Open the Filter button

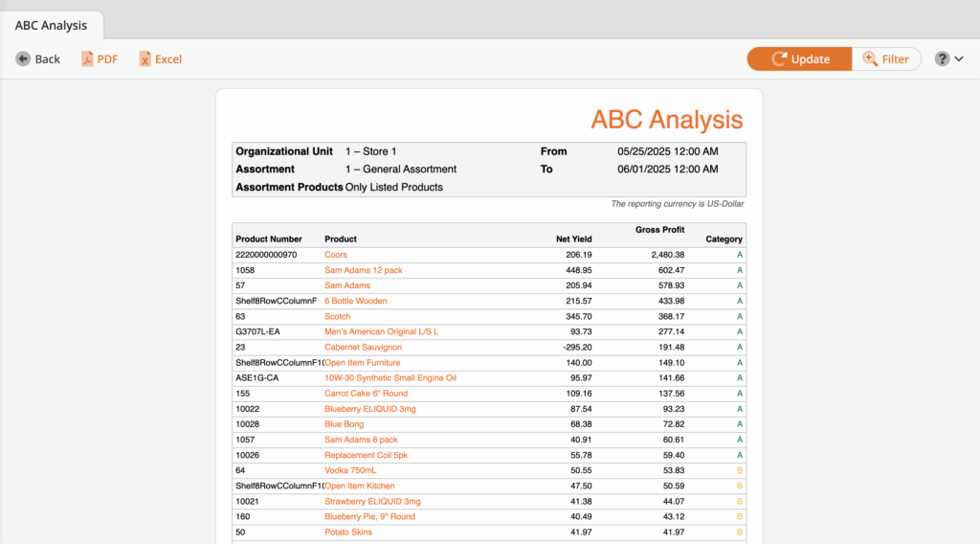click(886, 58)
